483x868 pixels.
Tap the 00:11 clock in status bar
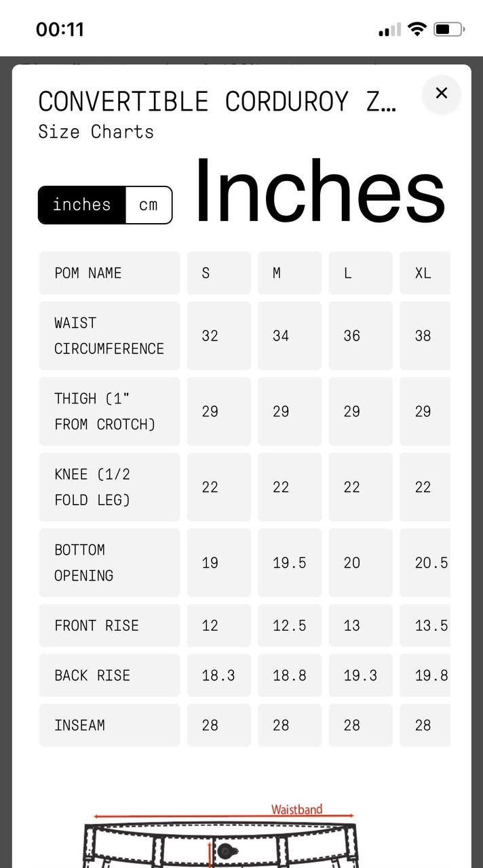(x=60, y=29)
